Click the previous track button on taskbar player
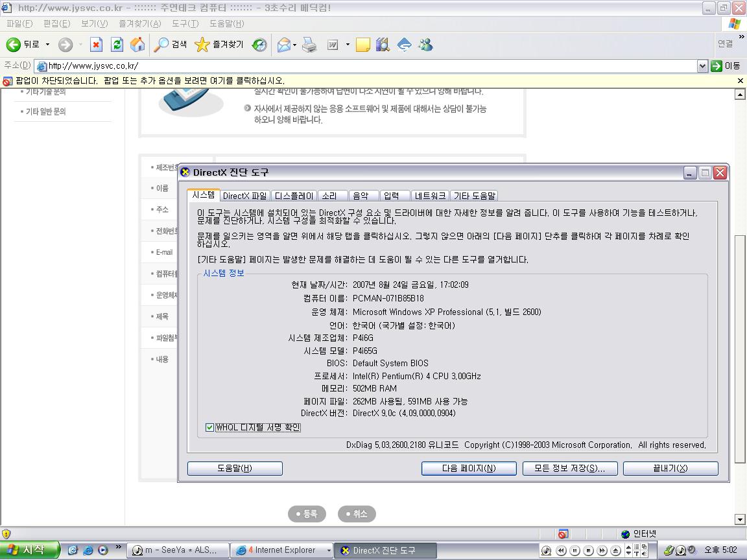The width and height of the screenshot is (747, 560). click(561, 550)
